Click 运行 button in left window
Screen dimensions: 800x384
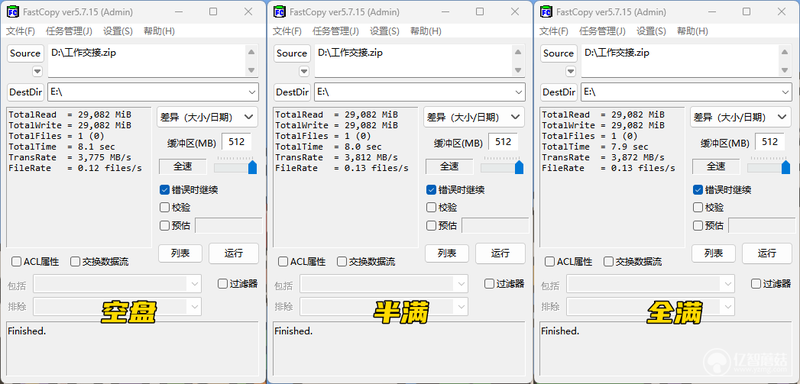coord(234,253)
